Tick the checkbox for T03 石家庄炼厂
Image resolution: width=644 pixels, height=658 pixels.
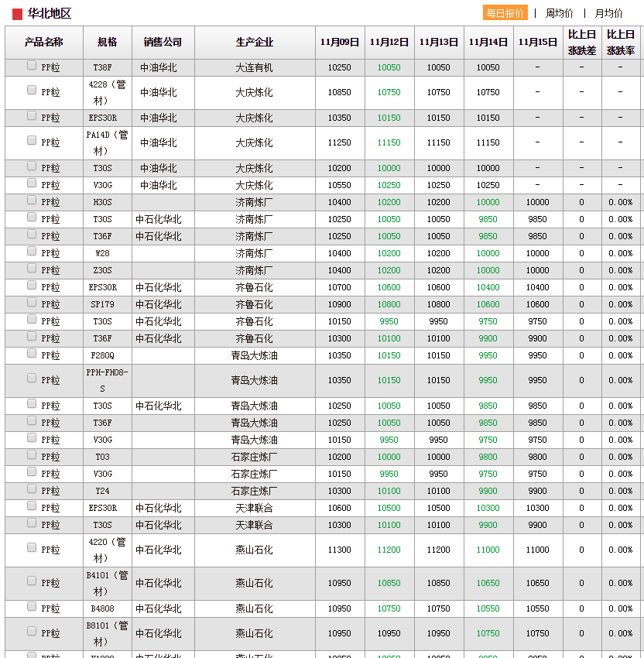click(32, 455)
